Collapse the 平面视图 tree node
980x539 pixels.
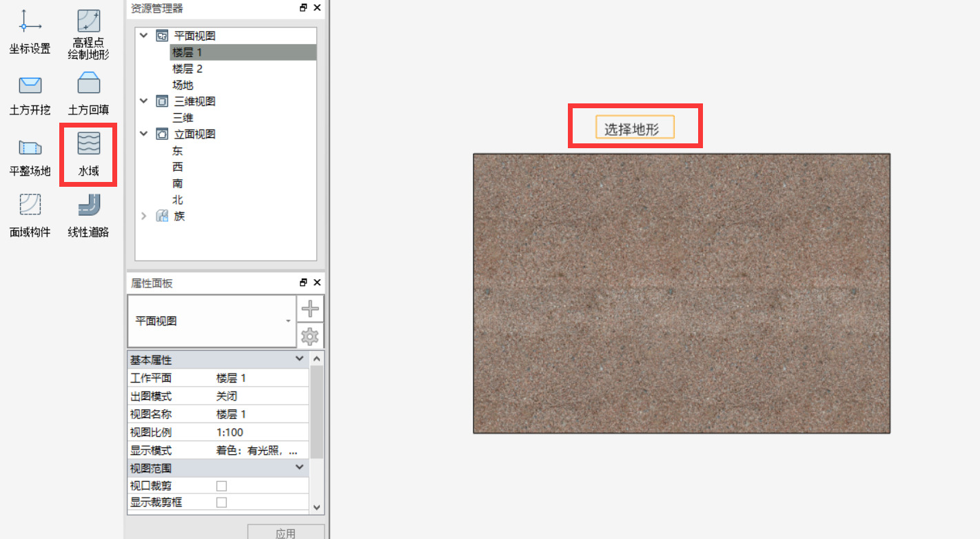click(143, 35)
